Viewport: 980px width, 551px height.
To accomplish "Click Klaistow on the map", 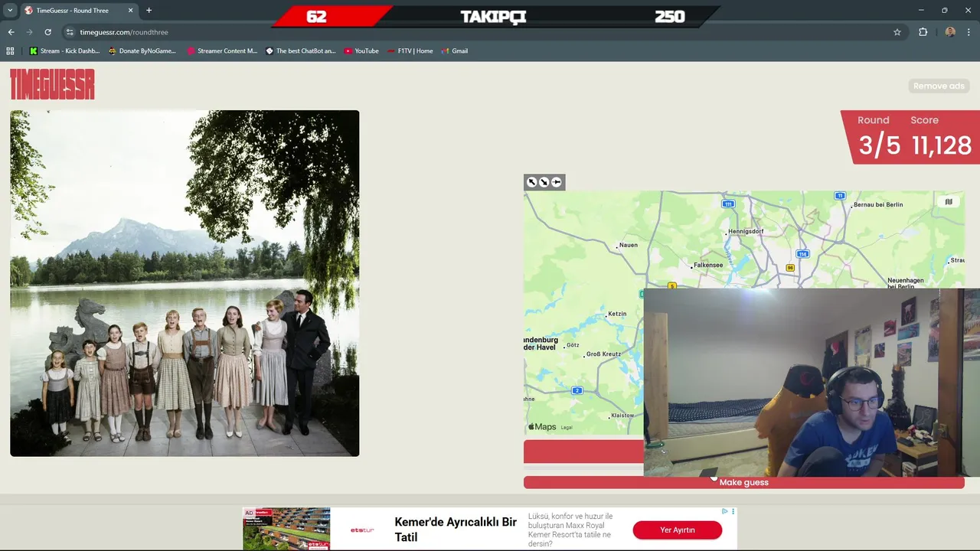I will pos(622,416).
